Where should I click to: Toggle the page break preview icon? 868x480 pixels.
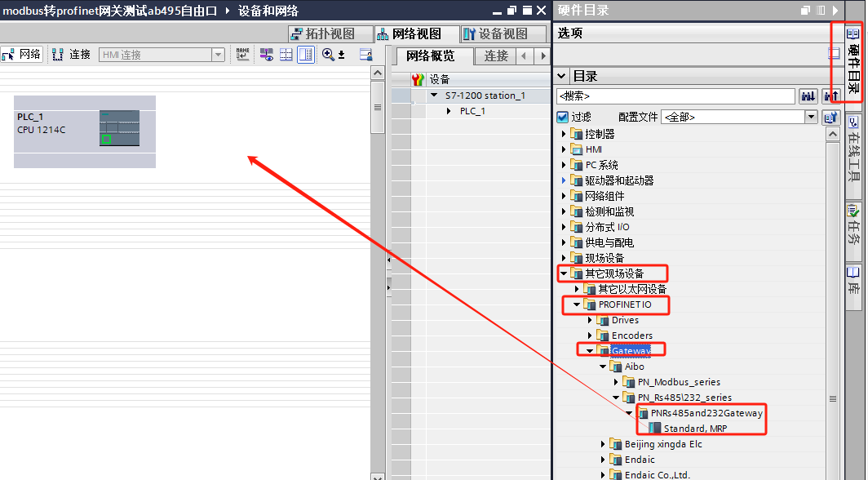[286, 54]
